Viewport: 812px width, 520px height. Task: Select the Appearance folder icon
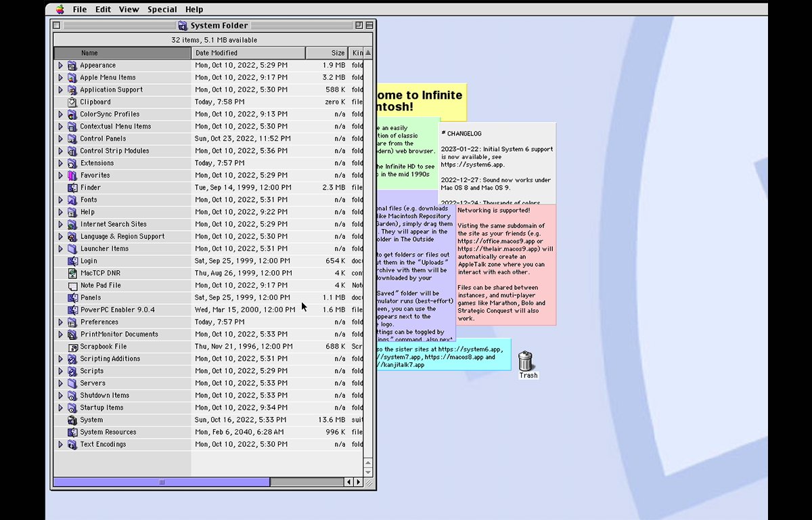(72, 66)
